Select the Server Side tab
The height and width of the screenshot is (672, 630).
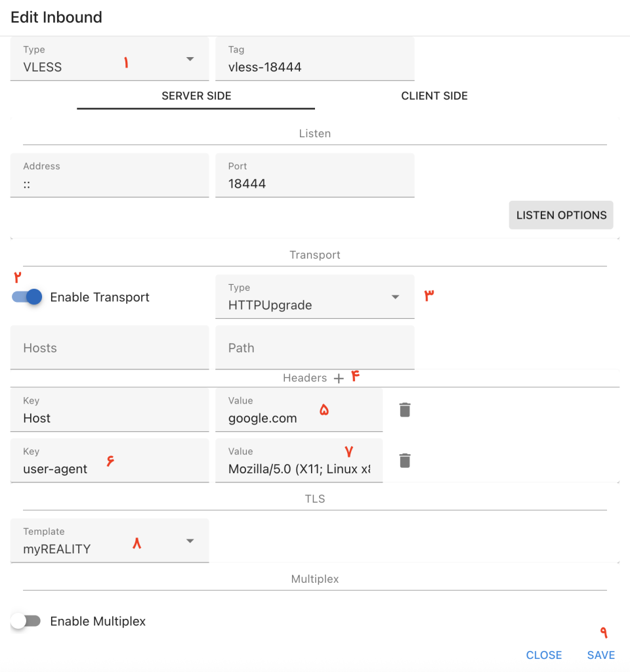tap(196, 96)
